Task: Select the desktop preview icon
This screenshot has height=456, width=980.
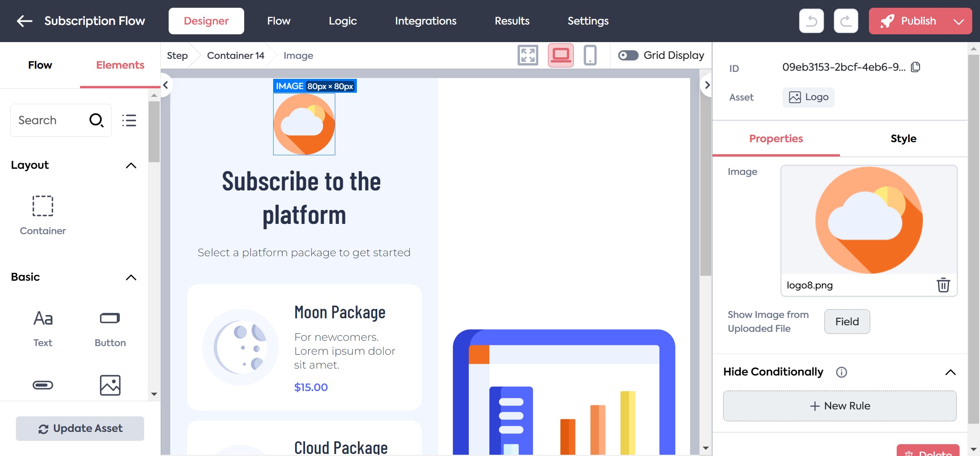Action: pyautogui.click(x=560, y=55)
